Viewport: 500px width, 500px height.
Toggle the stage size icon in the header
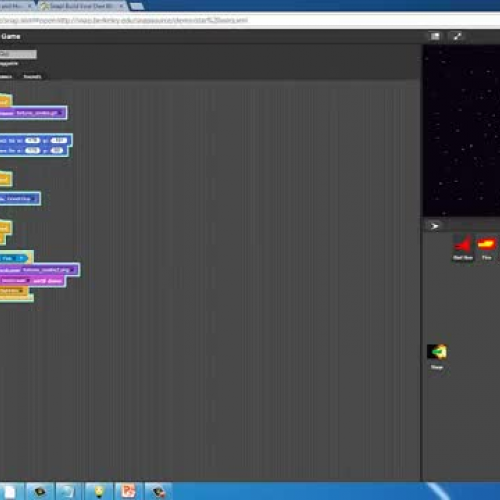pos(435,36)
